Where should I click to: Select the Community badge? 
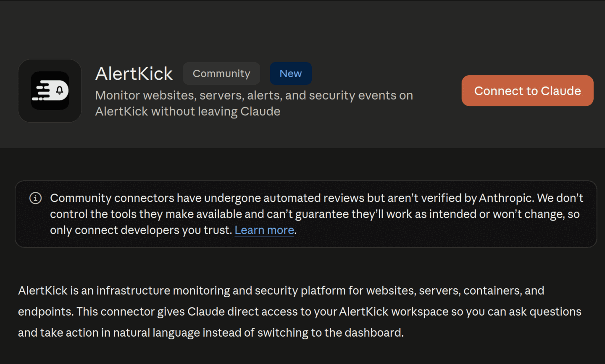(x=221, y=73)
